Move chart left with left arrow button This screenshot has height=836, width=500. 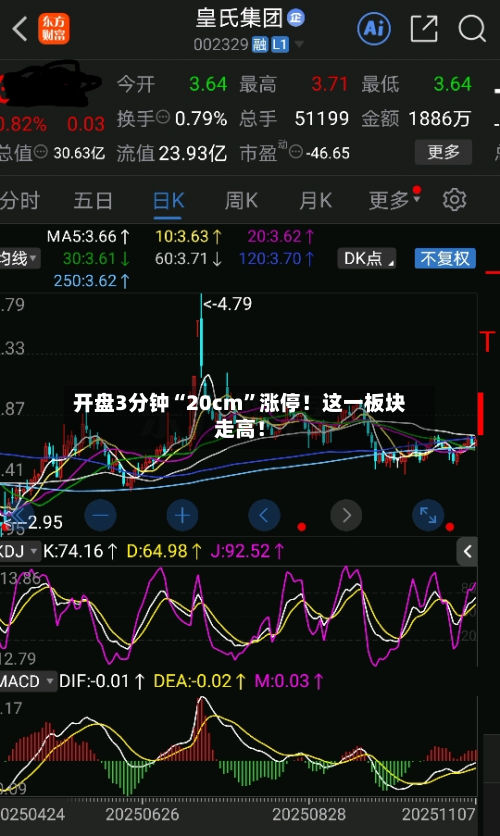pos(264,515)
